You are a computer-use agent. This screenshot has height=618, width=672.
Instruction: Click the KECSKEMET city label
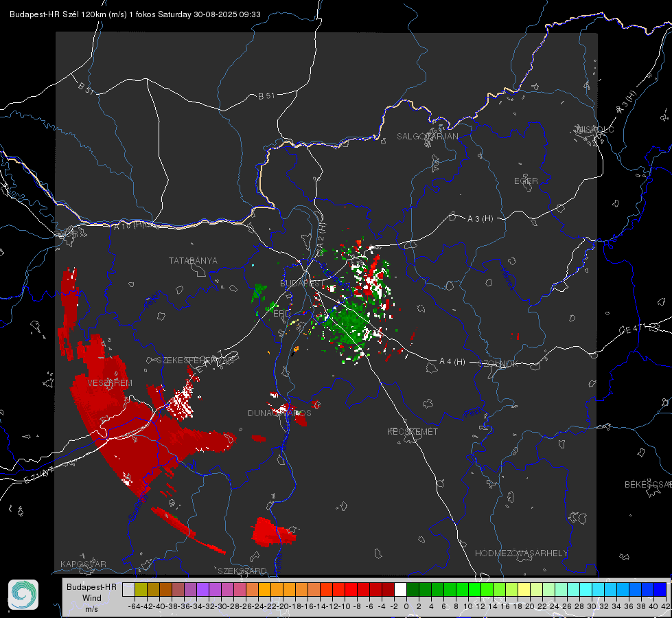coord(413,432)
